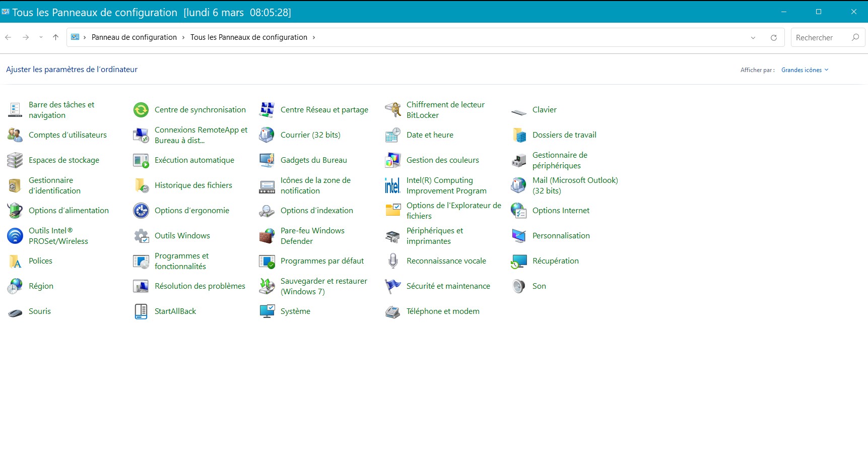Open the Reconnaissance vocale microphone icon

coord(392,261)
